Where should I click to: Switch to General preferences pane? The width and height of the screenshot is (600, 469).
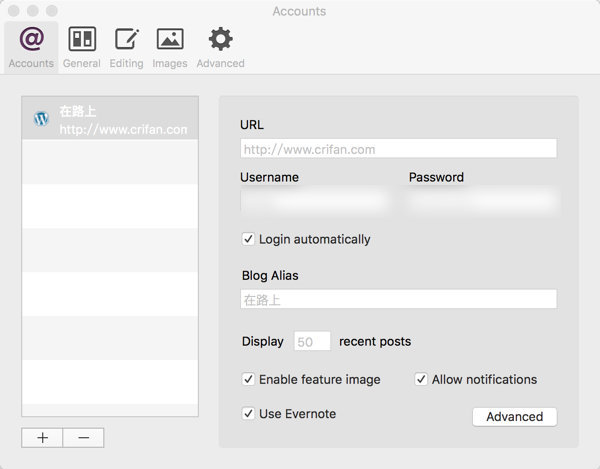[81, 47]
